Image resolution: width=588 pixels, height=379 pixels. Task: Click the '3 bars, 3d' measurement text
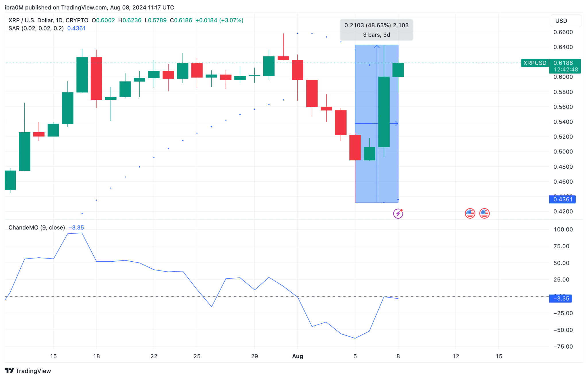click(x=376, y=35)
